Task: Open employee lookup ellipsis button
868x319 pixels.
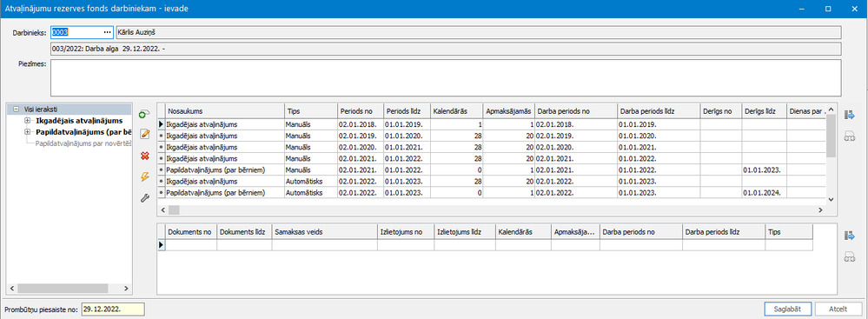Action: 108,33
